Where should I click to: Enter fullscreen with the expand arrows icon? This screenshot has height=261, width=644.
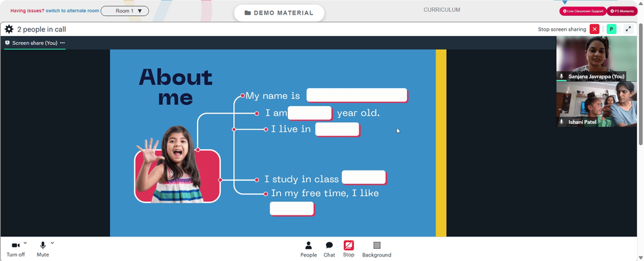(x=629, y=29)
